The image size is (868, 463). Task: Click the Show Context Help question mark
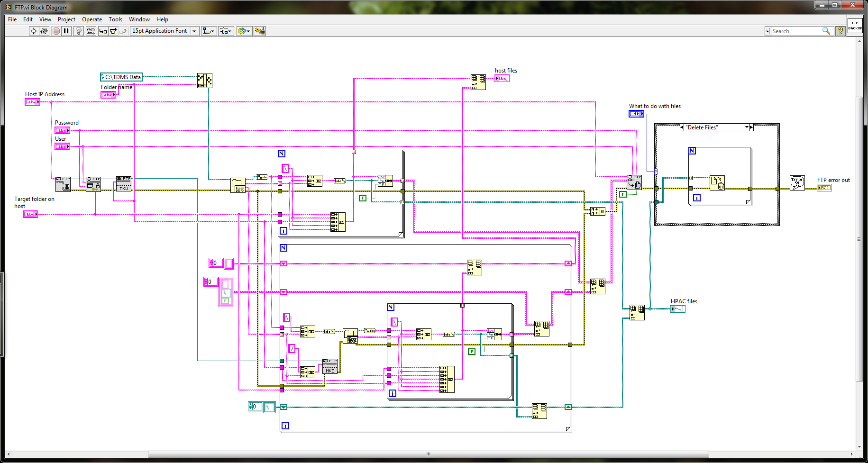click(840, 31)
